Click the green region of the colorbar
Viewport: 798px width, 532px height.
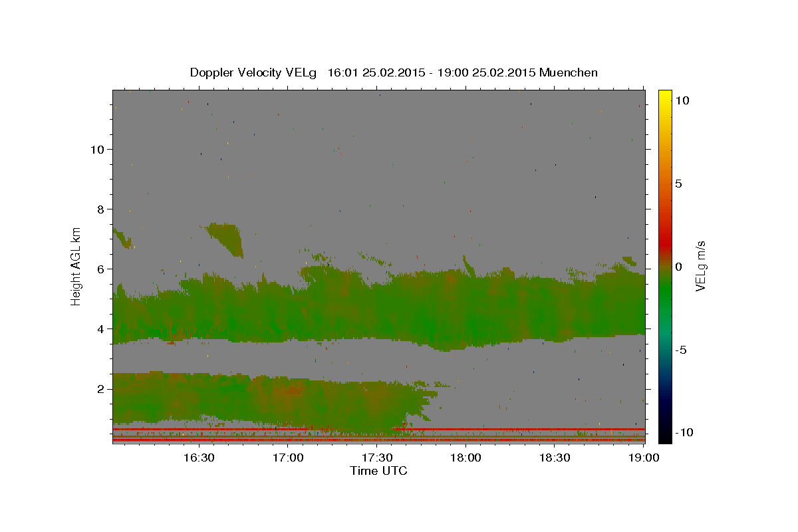click(664, 293)
